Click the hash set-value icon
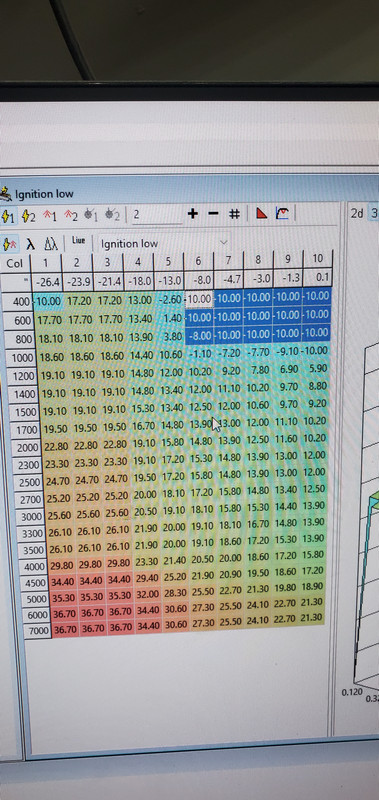The image size is (379, 800). point(234,214)
